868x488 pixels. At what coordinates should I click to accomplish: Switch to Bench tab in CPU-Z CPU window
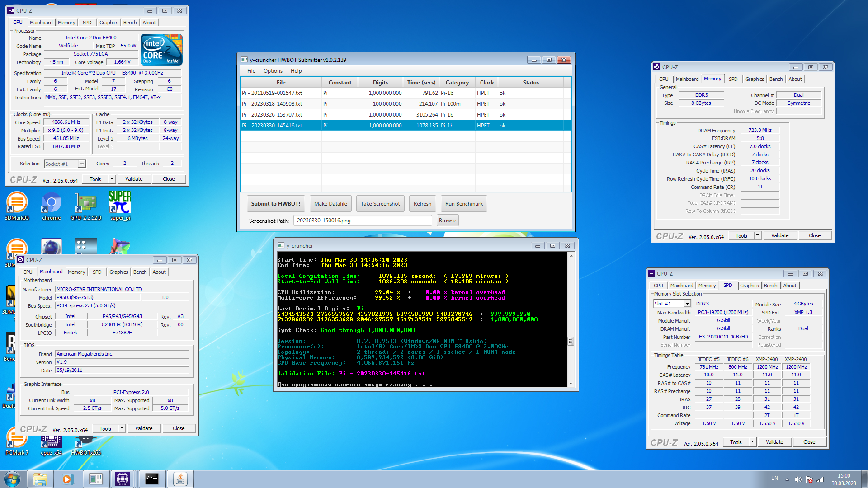click(130, 23)
